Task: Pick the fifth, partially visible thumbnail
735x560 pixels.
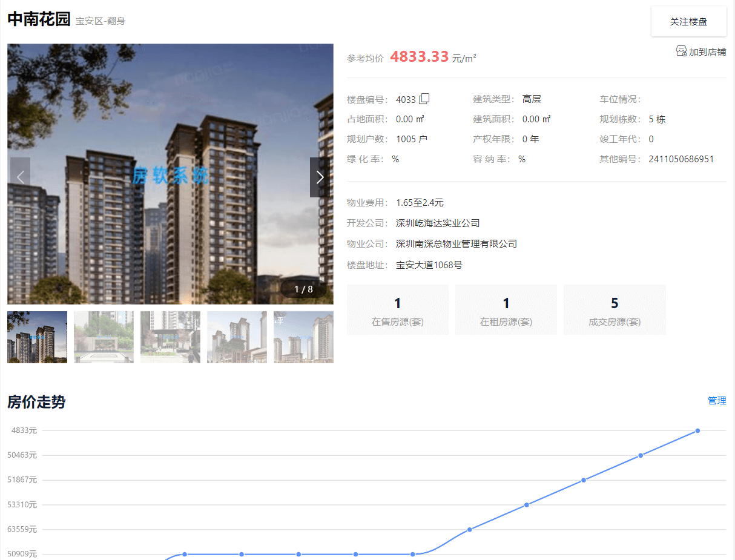Action: pos(303,337)
